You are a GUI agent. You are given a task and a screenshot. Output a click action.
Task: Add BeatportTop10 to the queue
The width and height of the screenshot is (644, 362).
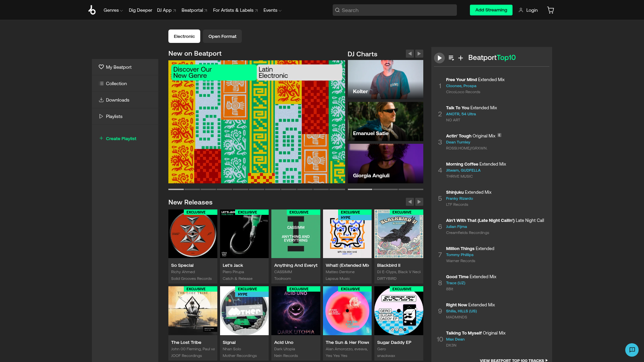[450, 58]
